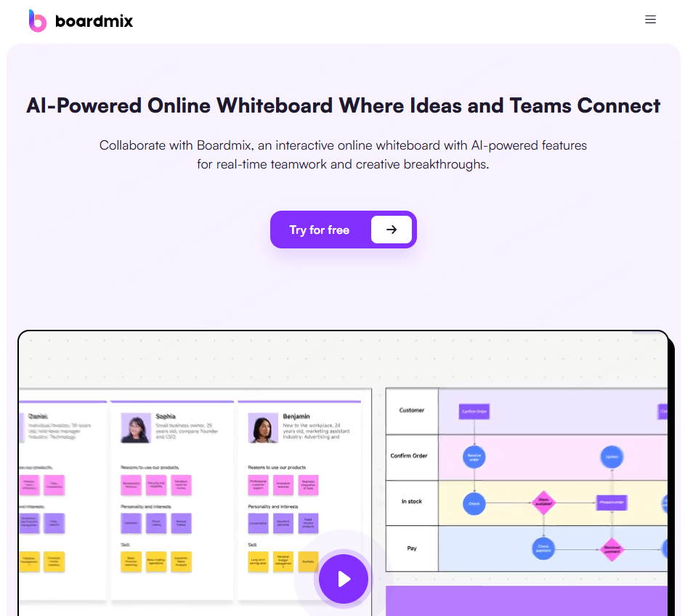
Task: Play the whiteboard demo video
Action: (x=344, y=578)
